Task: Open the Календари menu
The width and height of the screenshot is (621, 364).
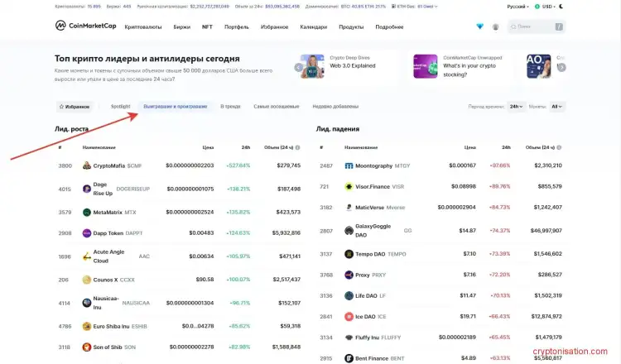Action: [313, 27]
